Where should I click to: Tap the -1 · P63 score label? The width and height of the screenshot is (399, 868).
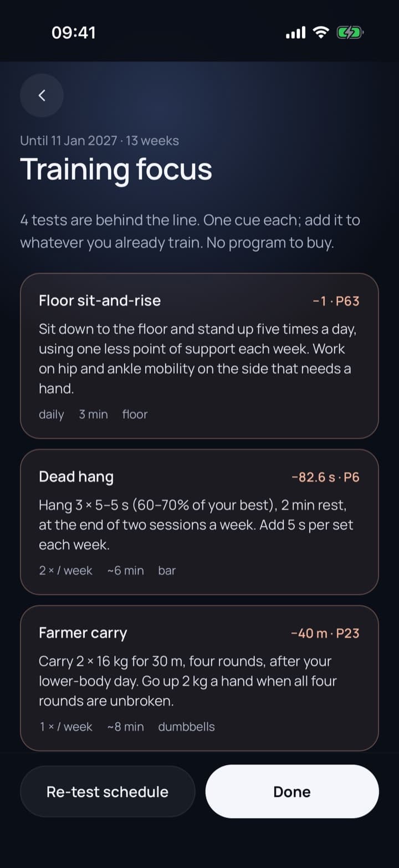[x=336, y=301]
